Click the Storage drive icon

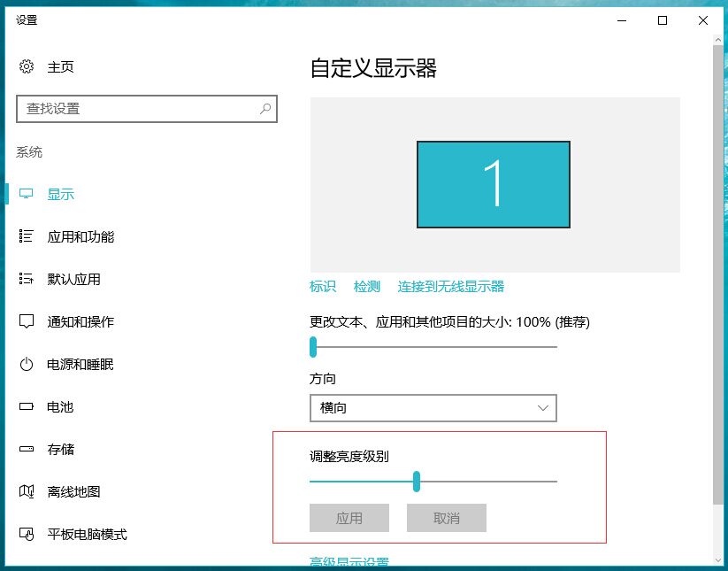tap(27, 449)
